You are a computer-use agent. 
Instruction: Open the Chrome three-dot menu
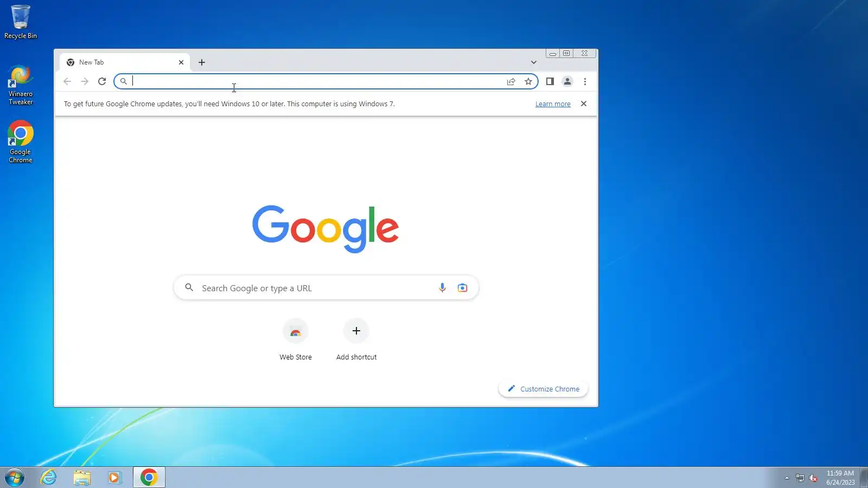pyautogui.click(x=585, y=81)
